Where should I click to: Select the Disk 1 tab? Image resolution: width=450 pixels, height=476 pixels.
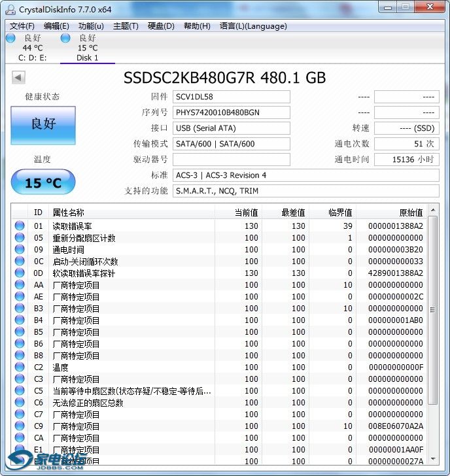click(x=88, y=48)
